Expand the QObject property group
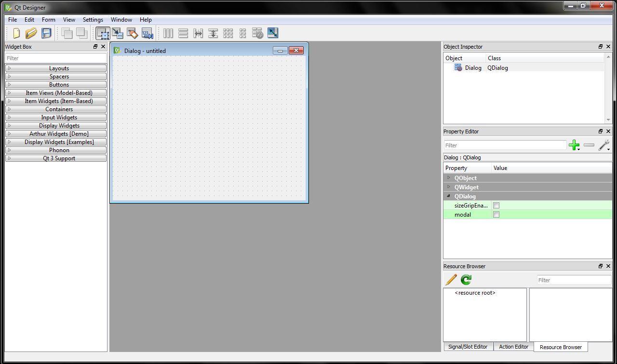617x364 pixels. [449, 178]
